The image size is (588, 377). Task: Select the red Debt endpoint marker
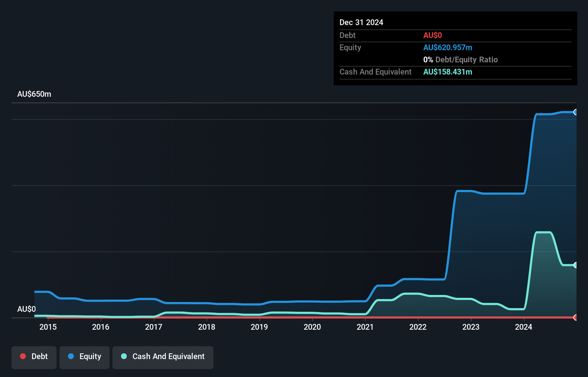coord(575,318)
